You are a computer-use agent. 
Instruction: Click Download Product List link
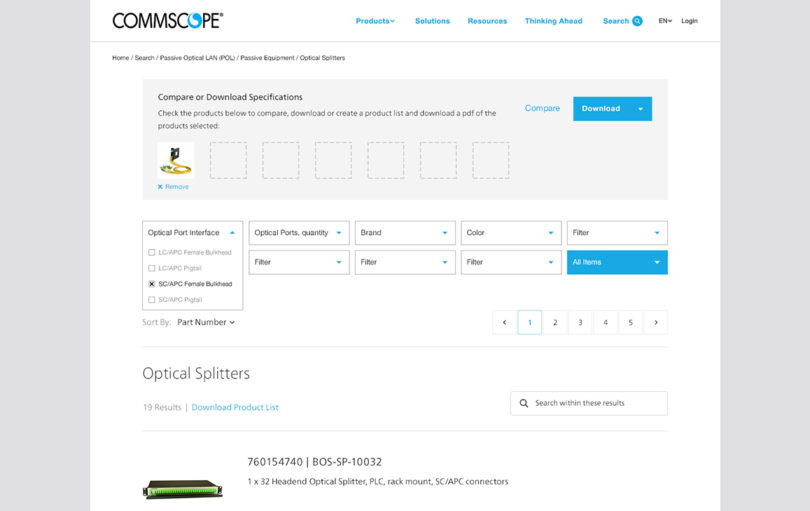pyautogui.click(x=235, y=407)
